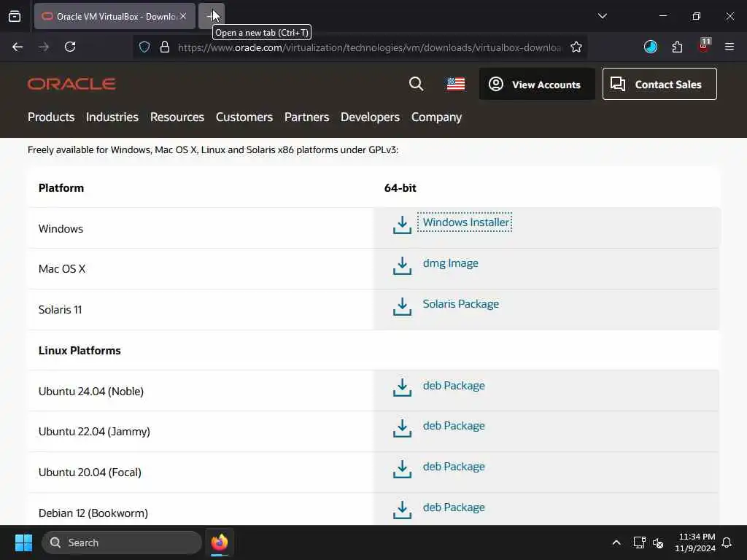The width and height of the screenshot is (747, 560).
Task: Open tracking protection shield icon
Action: pos(144,47)
